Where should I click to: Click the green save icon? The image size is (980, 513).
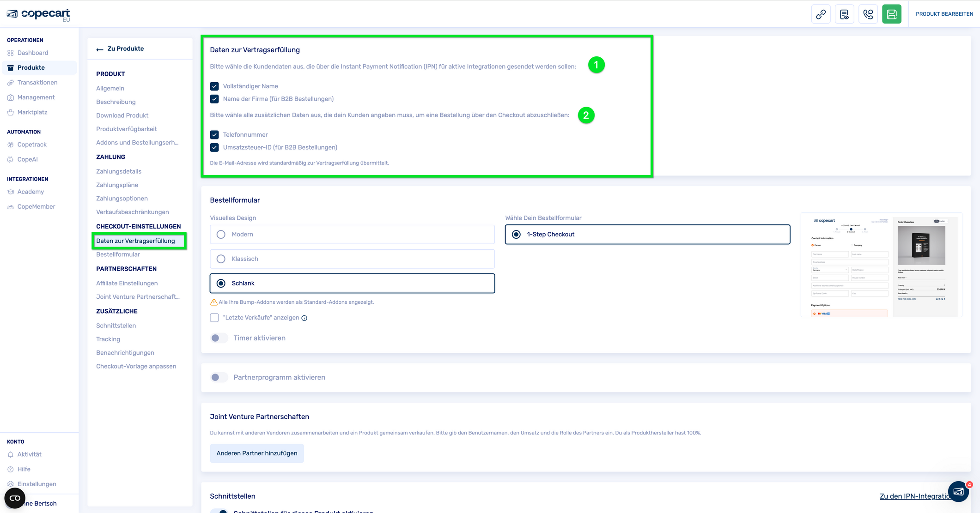(x=891, y=14)
